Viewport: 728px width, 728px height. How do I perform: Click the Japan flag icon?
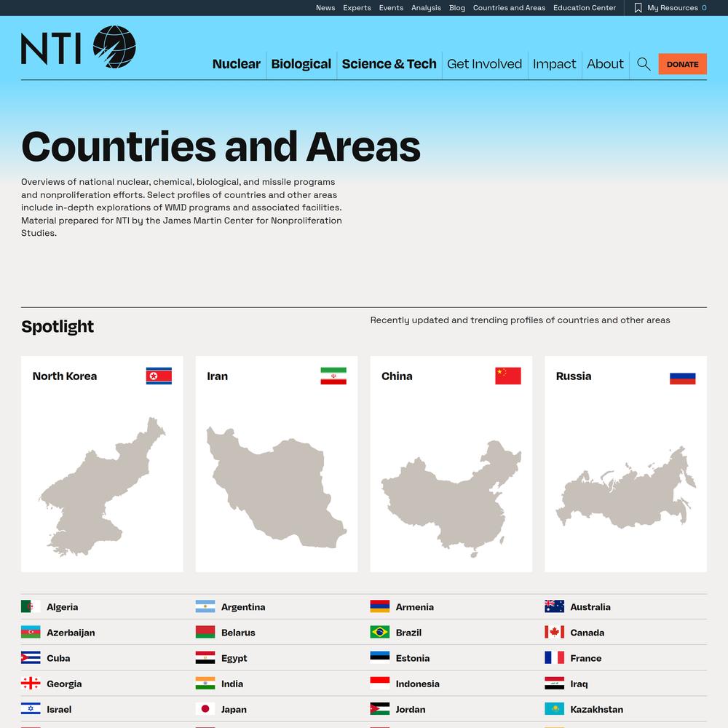[205, 708]
